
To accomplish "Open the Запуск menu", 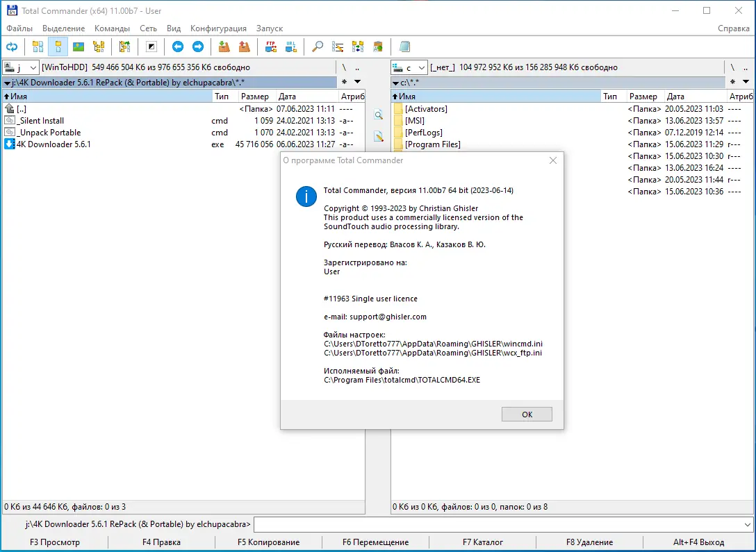I will (270, 28).
